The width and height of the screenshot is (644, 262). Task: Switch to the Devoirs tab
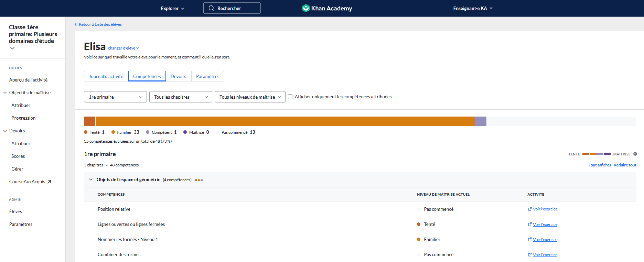coord(178,76)
